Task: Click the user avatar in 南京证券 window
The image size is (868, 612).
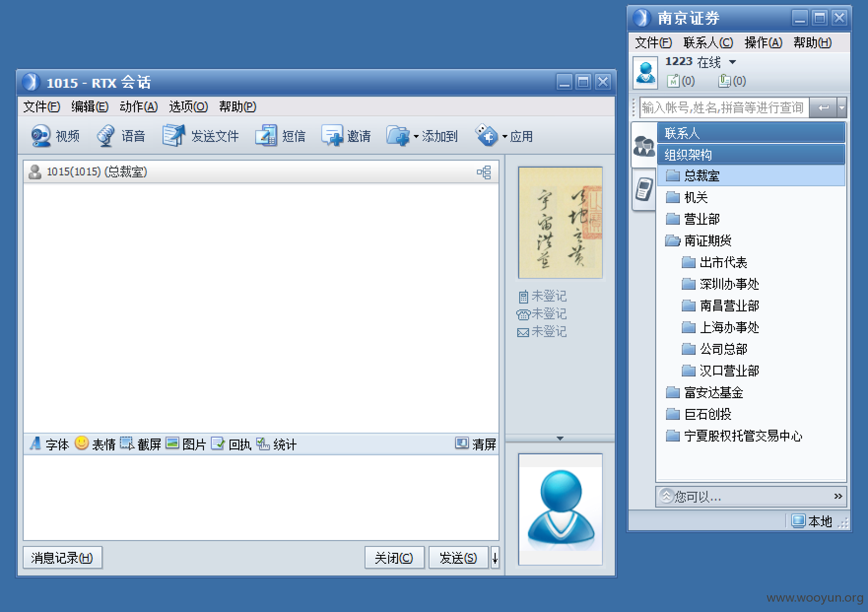Action: click(x=645, y=72)
